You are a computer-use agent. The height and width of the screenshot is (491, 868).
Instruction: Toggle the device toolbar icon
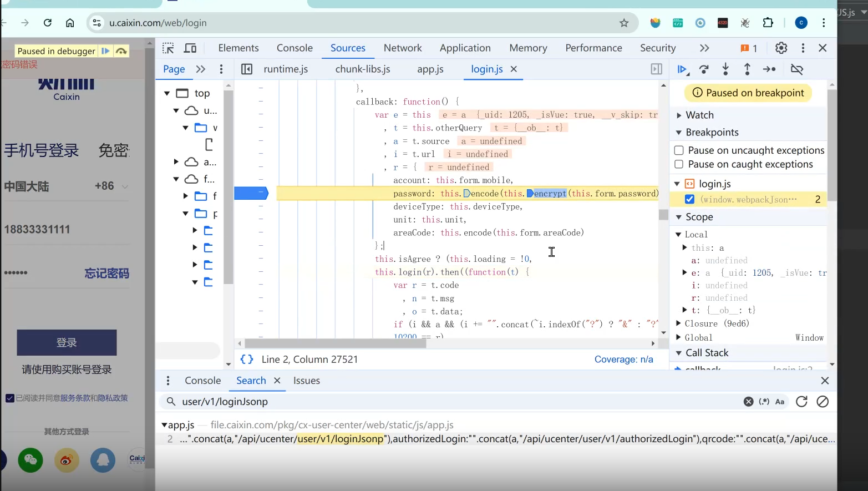click(x=190, y=48)
